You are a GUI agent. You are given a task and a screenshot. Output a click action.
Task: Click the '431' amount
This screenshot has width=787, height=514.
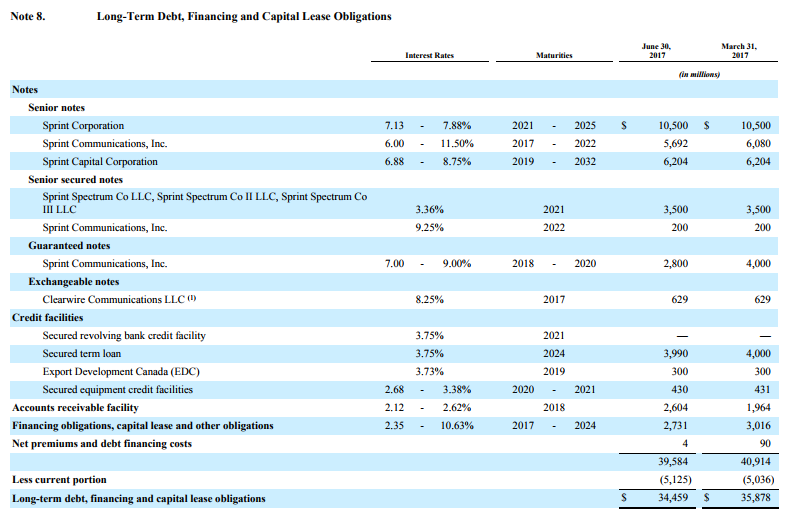coord(762,390)
